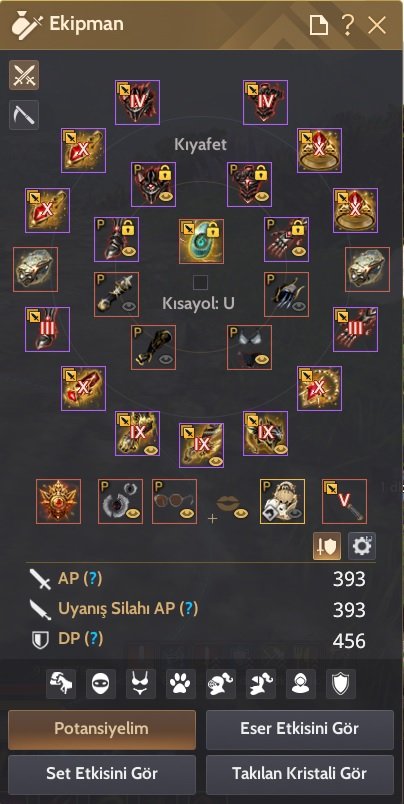Switch to the scythe life gear tab
Image resolution: width=404 pixels, height=804 pixels.
point(24,114)
